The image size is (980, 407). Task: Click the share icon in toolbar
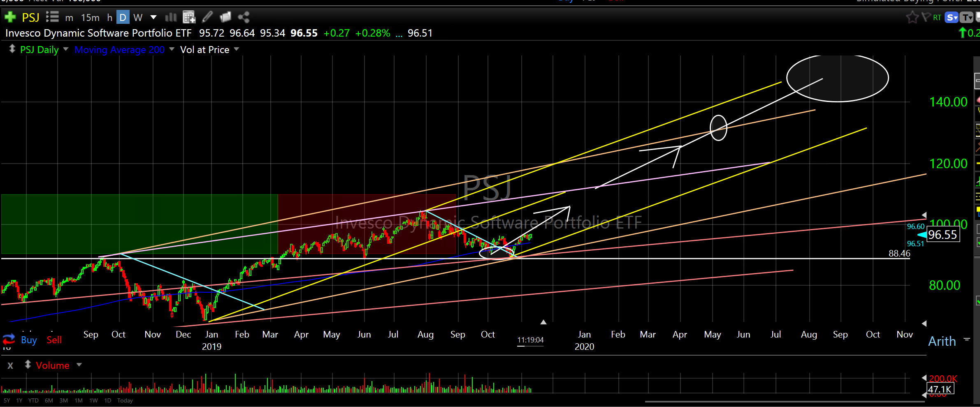[244, 17]
